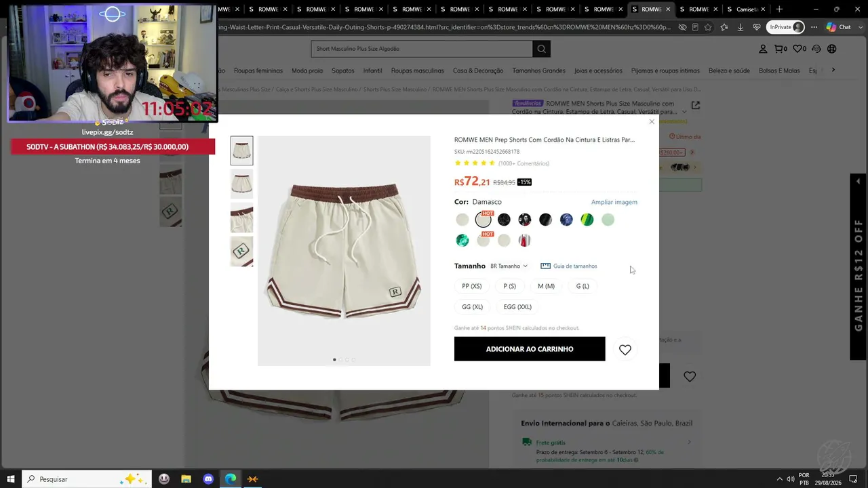Click the Edge icon in taskbar

[231, 479]
